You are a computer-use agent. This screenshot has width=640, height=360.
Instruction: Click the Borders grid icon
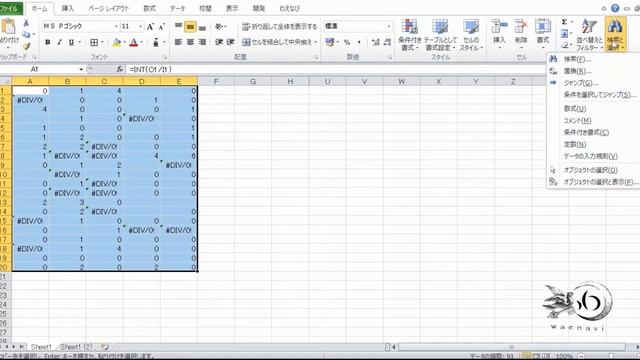pos(94,42)
